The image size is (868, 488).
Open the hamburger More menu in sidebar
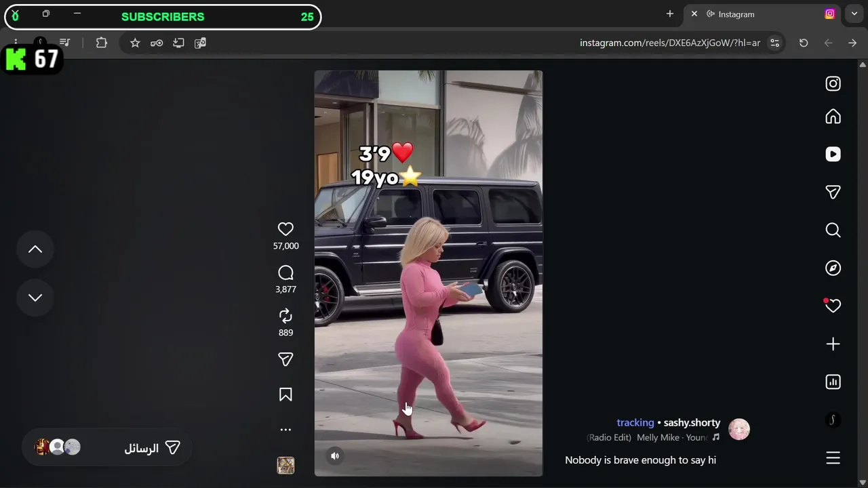[833, 458]
